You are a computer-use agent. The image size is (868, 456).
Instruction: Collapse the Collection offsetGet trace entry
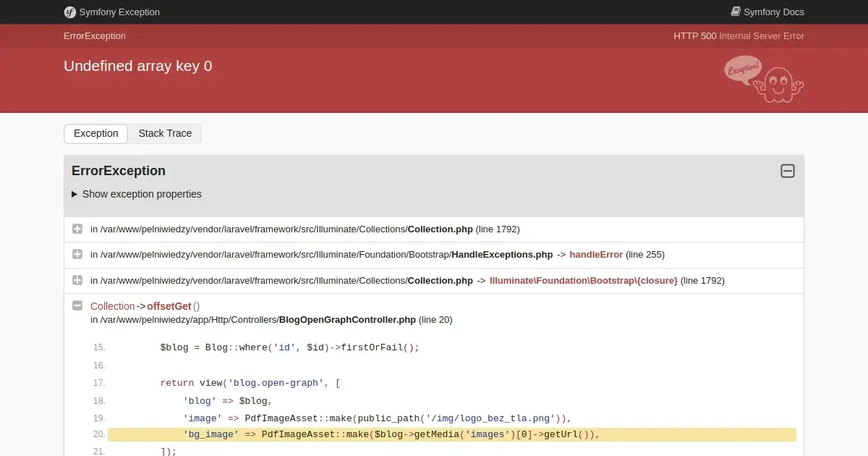pyautogui.click(x=77, y=306)
